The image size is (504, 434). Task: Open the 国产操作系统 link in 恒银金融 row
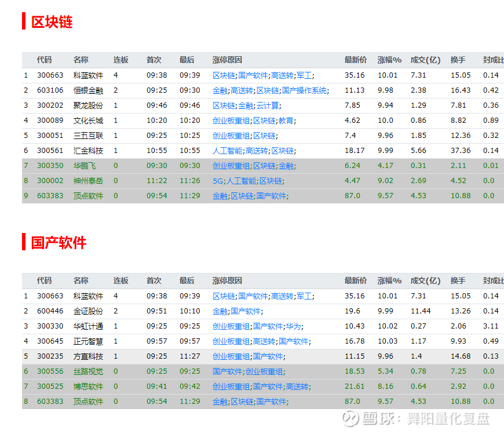coord(304,90)
